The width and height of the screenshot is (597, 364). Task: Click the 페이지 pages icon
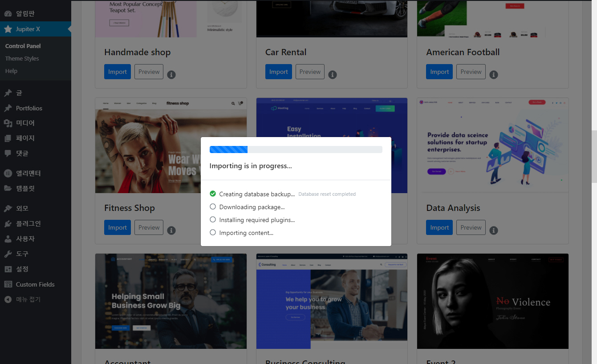pyautogui.click(x=8, y=138)
